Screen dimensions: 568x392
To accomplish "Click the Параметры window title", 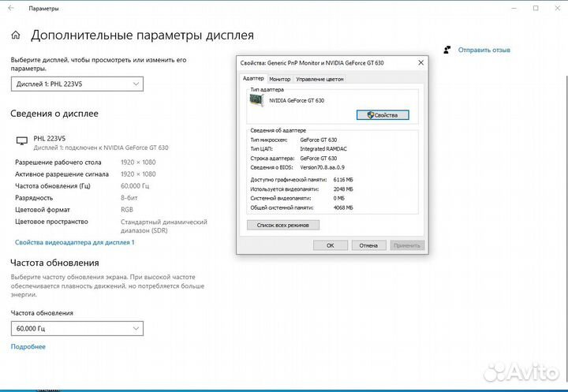I will tap(43, 9).
